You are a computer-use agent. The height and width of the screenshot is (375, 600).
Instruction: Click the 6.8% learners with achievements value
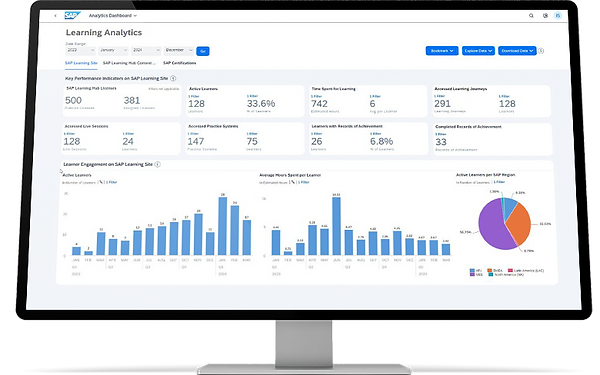point(382,142)
